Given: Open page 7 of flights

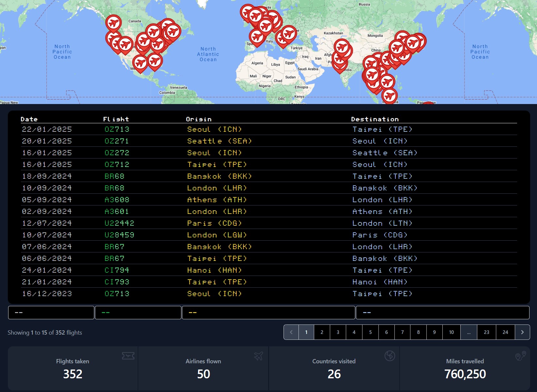Looking at the screenshot, I should click(x=402, y=332).
